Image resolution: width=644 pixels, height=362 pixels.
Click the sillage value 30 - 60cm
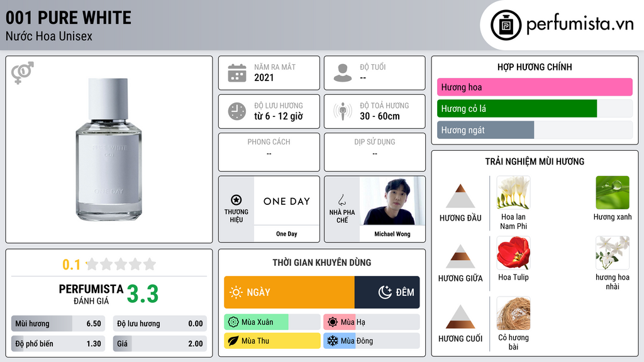380,116
